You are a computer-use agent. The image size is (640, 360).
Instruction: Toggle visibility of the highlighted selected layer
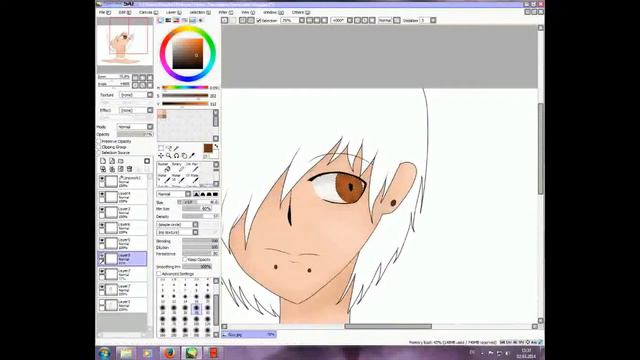tap(102, 256)
